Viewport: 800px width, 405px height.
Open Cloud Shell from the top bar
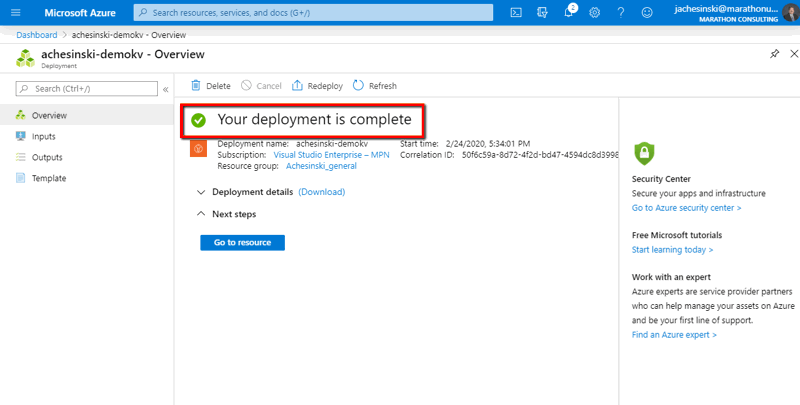pos(516,12)
